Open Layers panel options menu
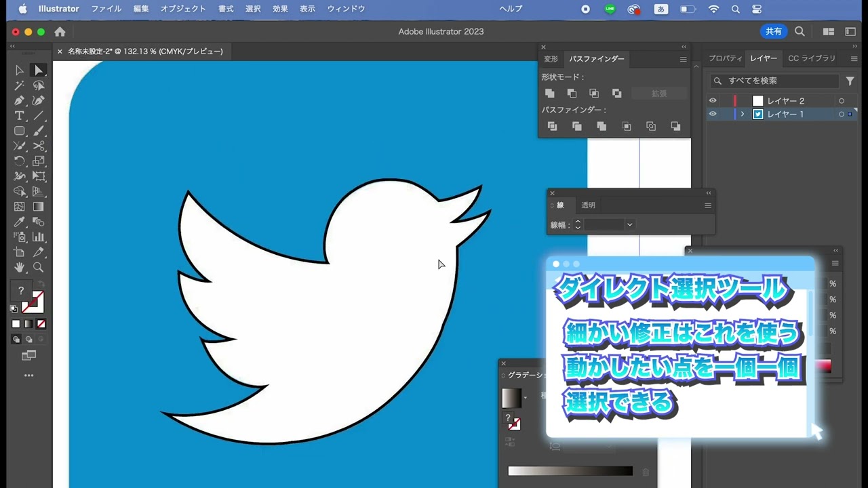Image resolution: width=868 pixels, height=488 pixels. pos(854,59)
